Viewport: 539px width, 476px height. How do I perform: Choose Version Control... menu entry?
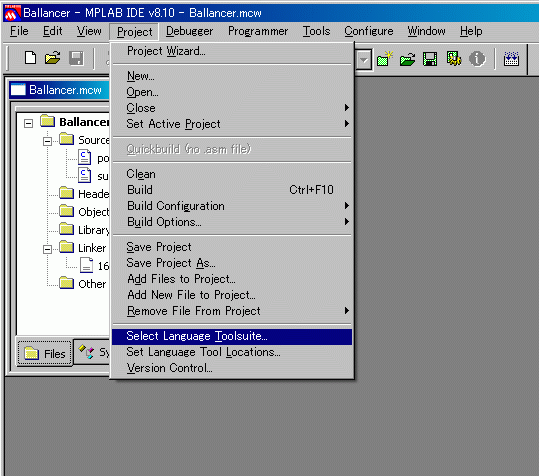point(232,368)
